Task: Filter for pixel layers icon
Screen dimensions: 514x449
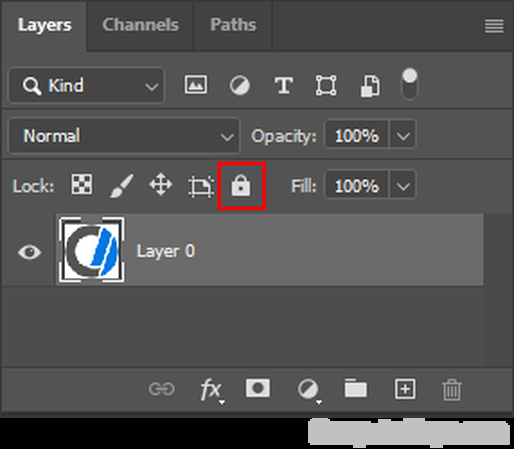Action: click(x=196, y=85)
